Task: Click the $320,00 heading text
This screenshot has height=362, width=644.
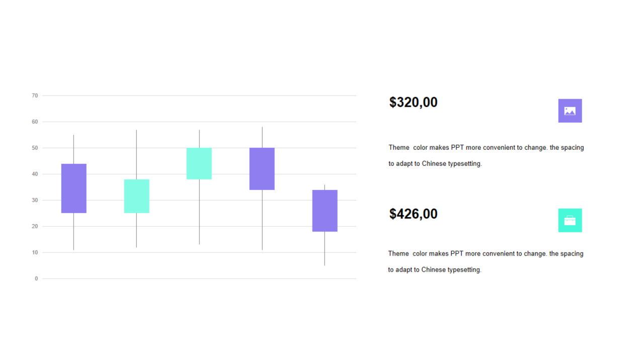Action: pos(414,102)
